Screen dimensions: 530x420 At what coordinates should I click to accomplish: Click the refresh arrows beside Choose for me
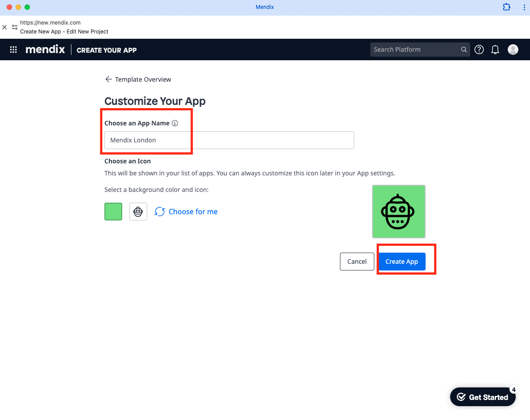point(160,212)
